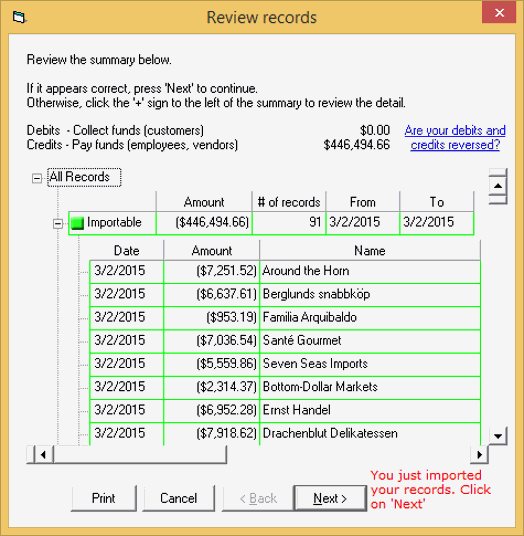Open 'Are your debits and credits reversed?' link
Screen dimensions: 524x536
point(455,137)
